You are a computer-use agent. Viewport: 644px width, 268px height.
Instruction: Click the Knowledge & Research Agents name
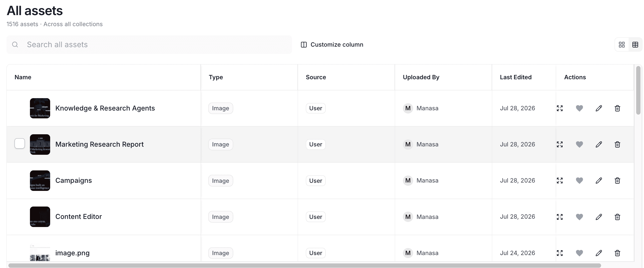pyautogui.click(x=105, y=108)
